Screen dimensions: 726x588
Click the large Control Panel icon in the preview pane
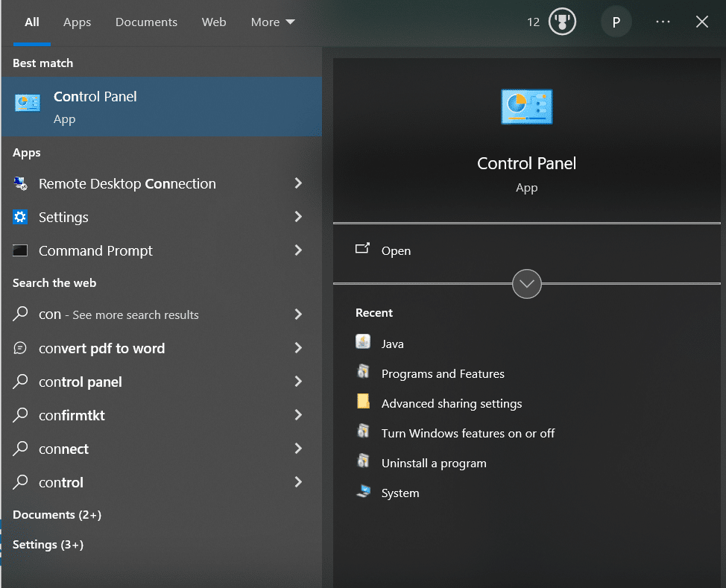click(526, 107)
